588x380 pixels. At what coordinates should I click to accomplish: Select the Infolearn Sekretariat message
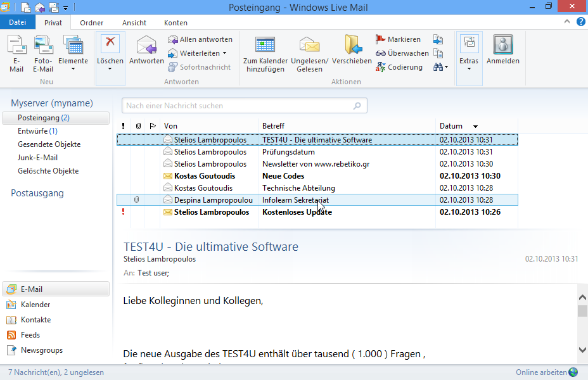pos(317,199)
